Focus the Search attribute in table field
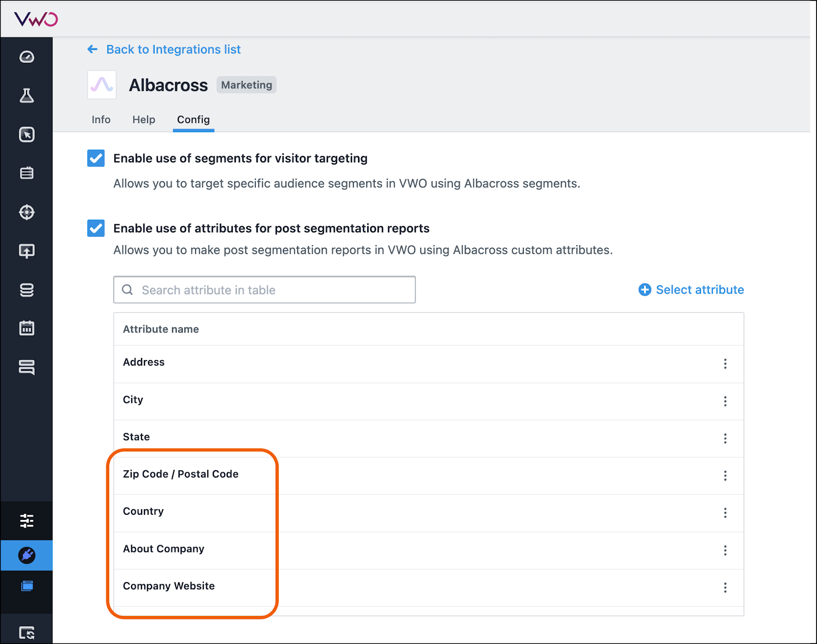This screenshot has width=817, height=644. point(265,290)
